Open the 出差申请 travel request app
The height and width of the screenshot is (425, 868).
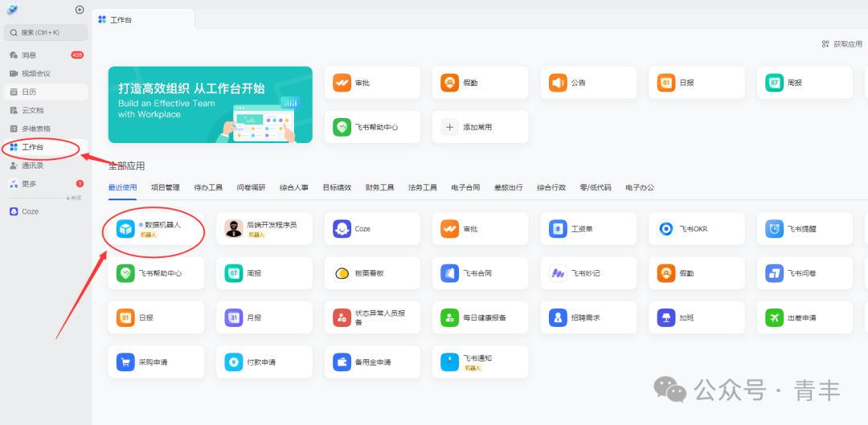coord(805,317)
